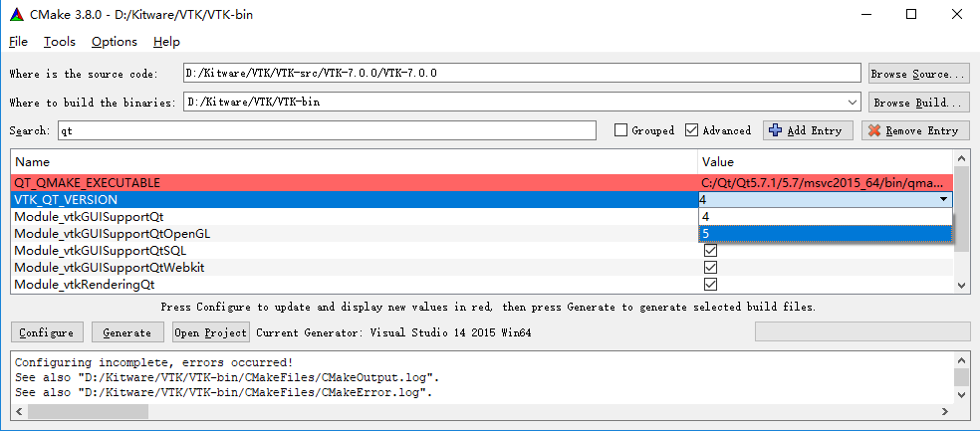Viewport: 980px width, 431px height.
Task: Click the source code path field
Action: [522, 73]
